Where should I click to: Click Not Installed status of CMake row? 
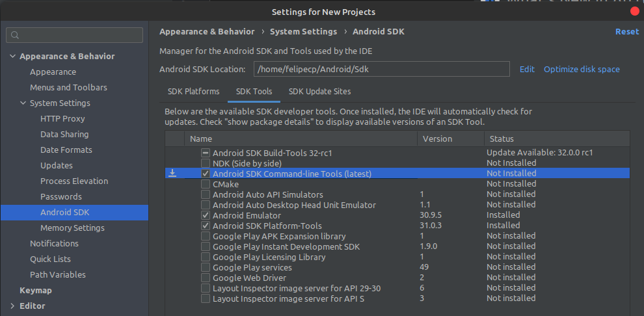point(511,184)
